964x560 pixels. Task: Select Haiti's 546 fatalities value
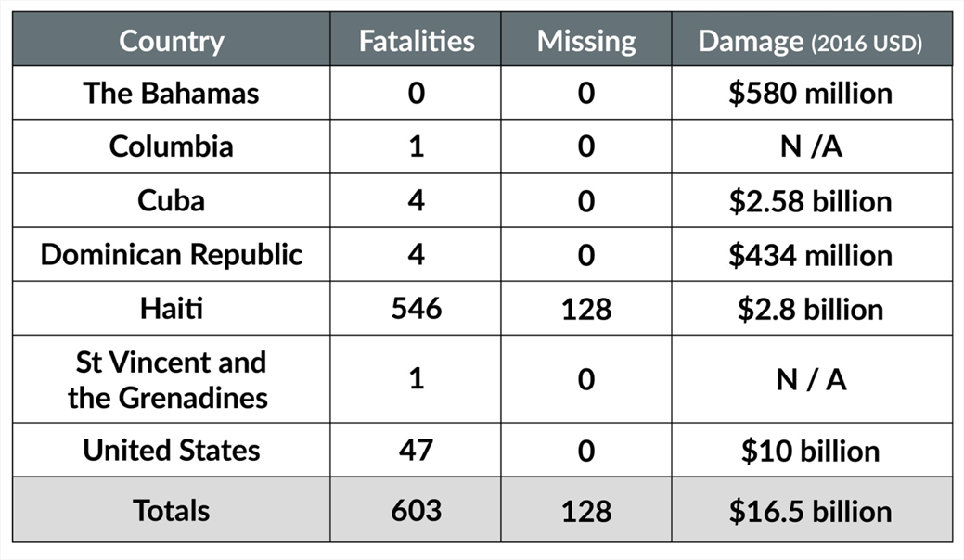[x=416, y=308]
